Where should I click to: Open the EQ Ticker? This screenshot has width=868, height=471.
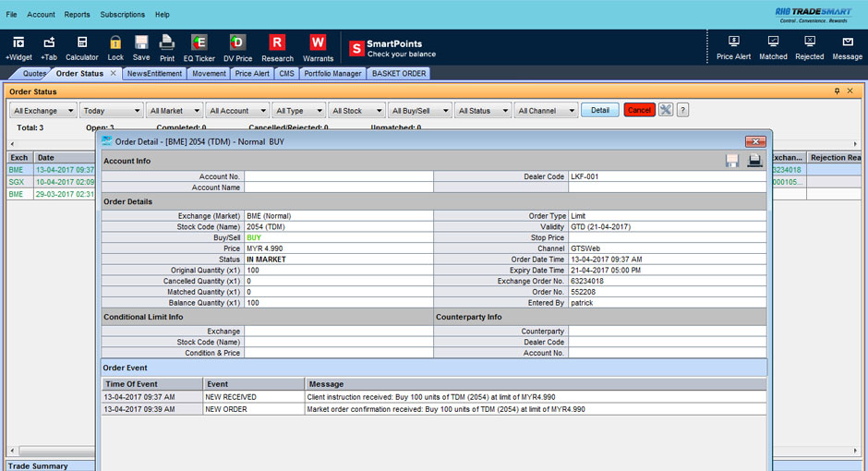coord(199,48)
